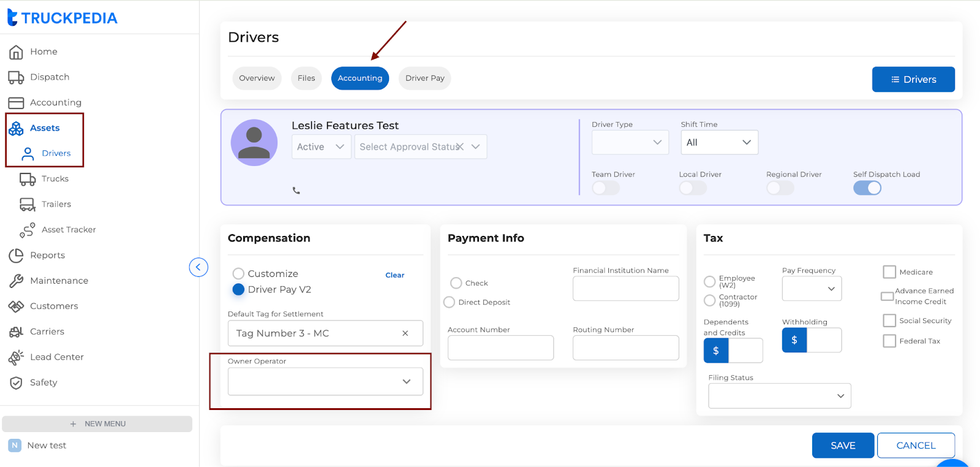Click the Clear link in Compensation
This screenshot has height=467, width=980.
coord(394,275)
